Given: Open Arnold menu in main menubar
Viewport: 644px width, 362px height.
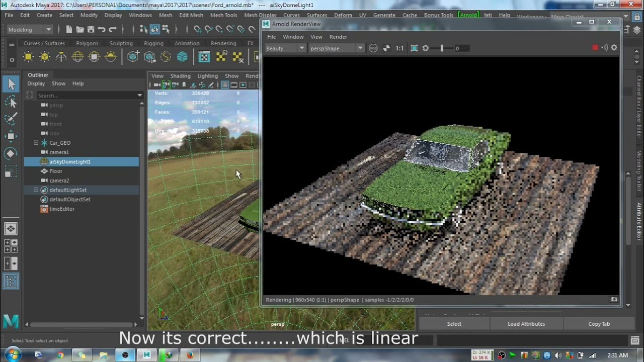Looking at the screenshot, I should click(x=468, y=15).
